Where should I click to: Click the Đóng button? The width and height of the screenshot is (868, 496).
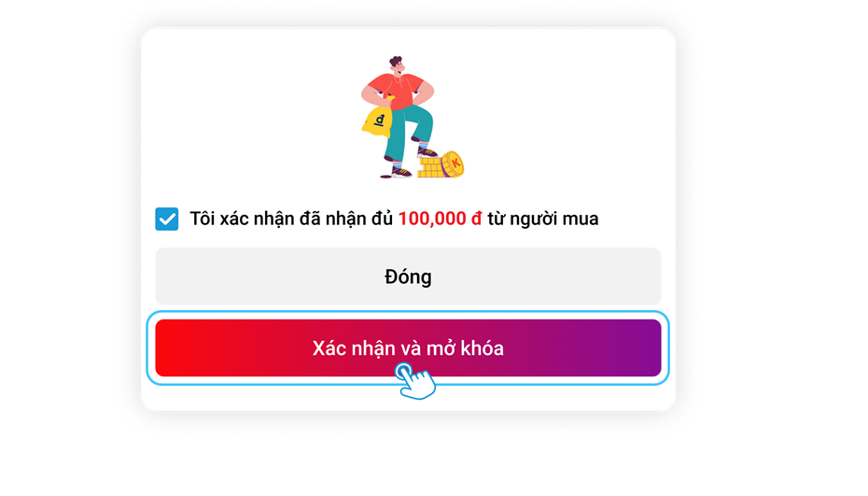(408, 276)
